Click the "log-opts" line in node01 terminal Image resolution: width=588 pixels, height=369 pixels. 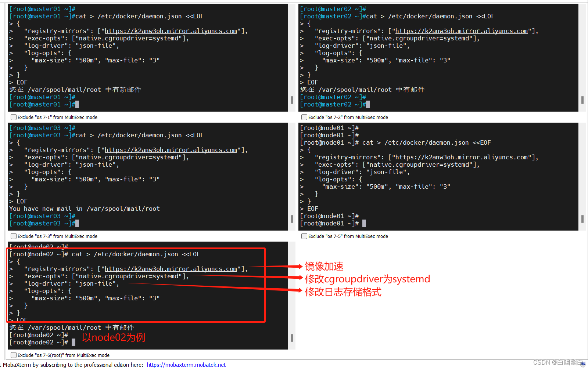(x=331, y=179)
